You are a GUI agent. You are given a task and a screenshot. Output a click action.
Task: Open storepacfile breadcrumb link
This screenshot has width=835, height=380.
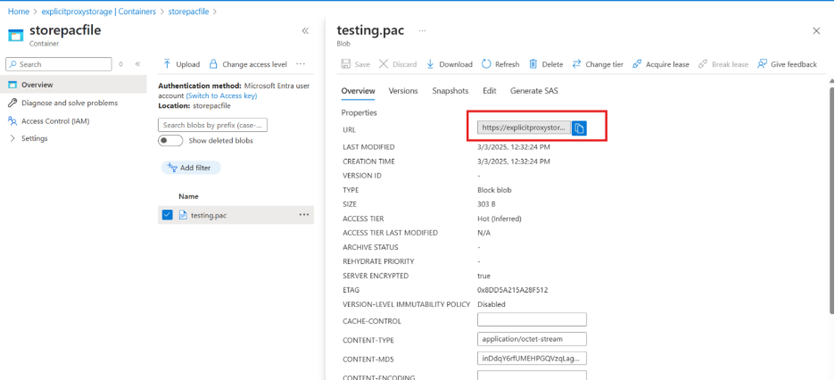(x=189, y=11)
